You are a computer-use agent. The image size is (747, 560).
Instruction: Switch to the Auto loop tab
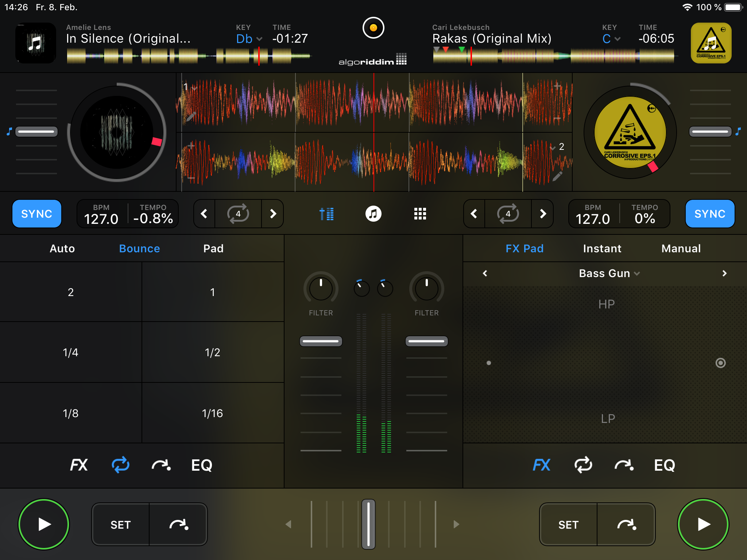(x=62, y=249)
